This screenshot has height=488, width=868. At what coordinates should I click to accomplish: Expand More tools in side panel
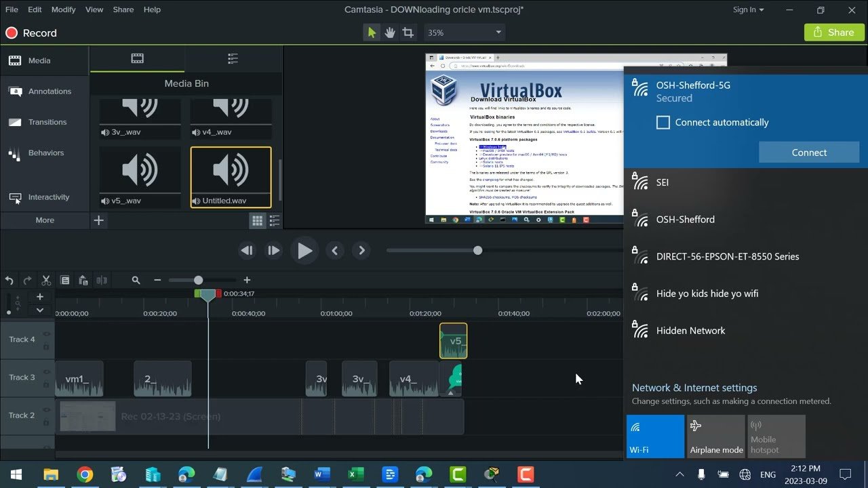point(45,220)
